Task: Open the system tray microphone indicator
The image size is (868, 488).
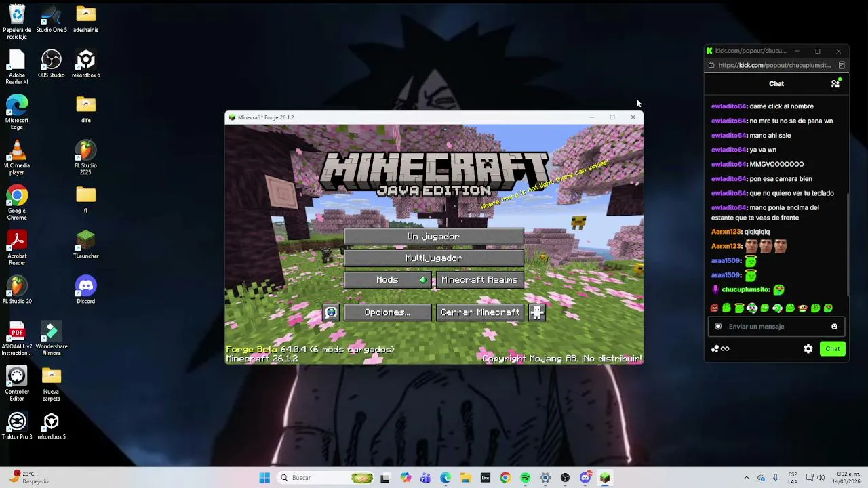Action: (776, 478)
